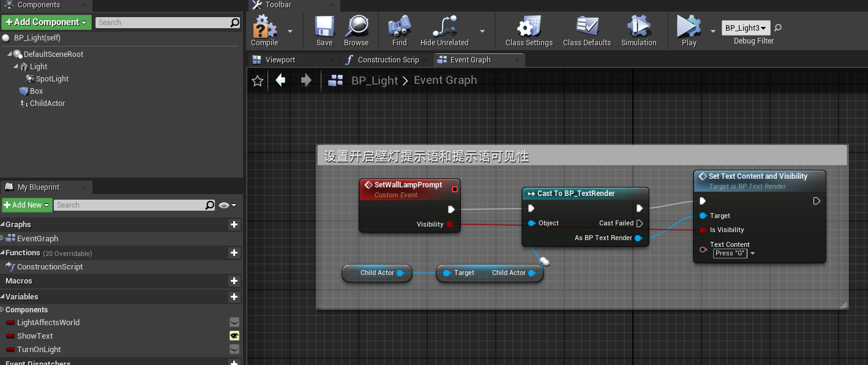
Task: Expand the Text Content Press G dropdown
Action: pos(752,254)
